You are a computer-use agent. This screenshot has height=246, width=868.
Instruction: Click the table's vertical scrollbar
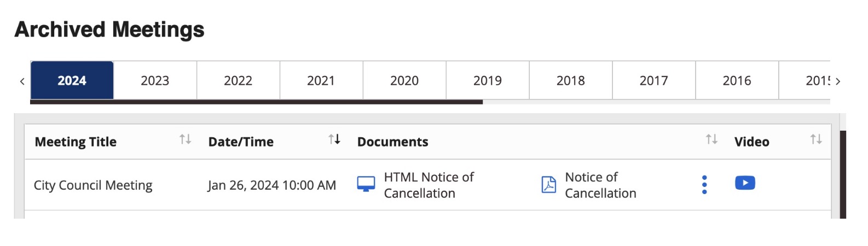coord(843,174)
